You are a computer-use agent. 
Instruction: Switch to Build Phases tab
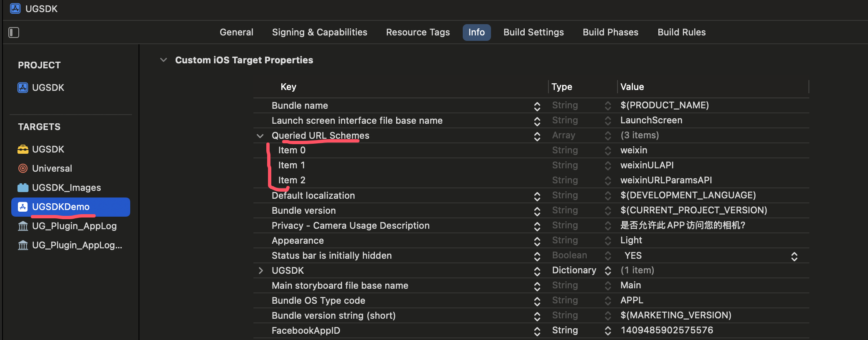coord(610,32)
